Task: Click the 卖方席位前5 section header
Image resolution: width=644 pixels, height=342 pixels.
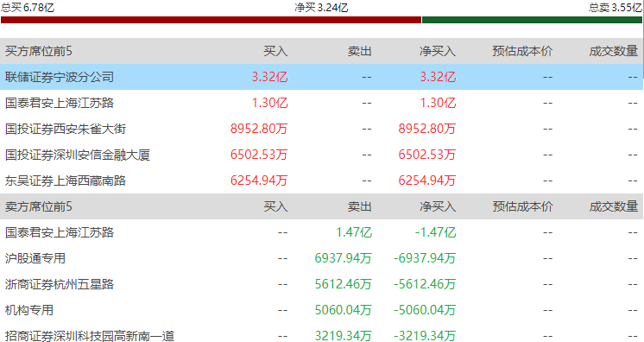Action: click(x=39, y=206)
